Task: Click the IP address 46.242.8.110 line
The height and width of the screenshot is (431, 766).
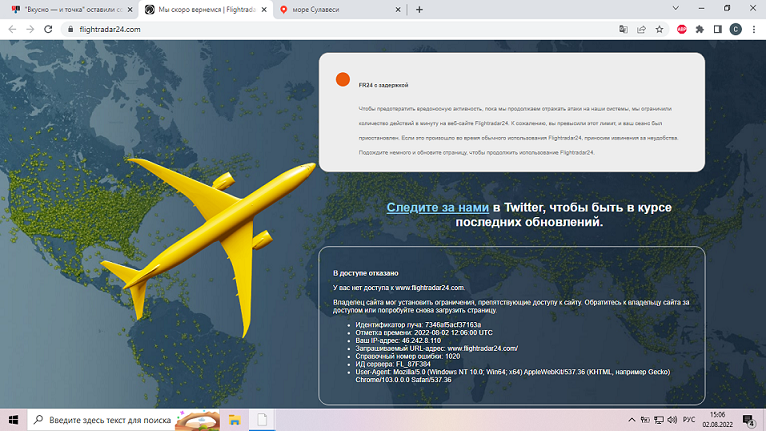Action: tap(398, 341)
